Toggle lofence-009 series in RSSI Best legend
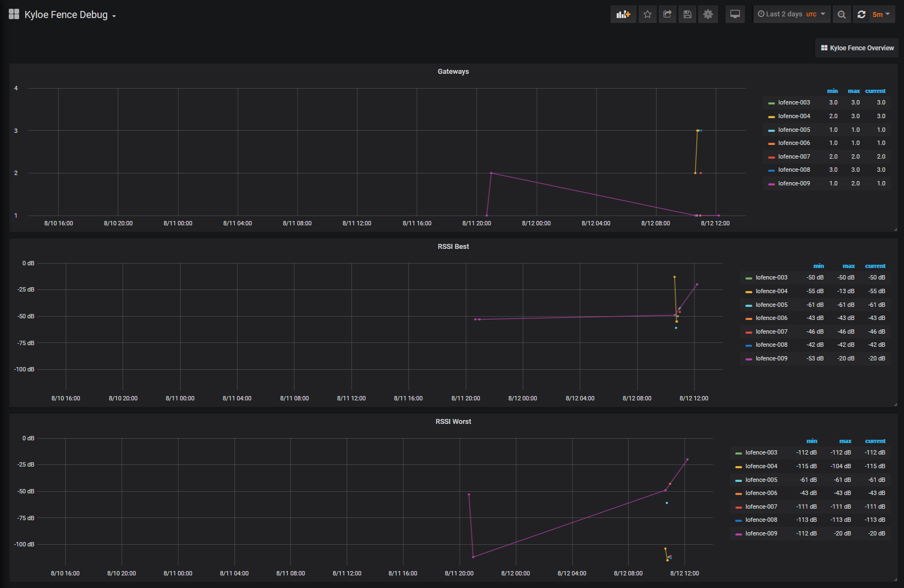 pyautogui.click(x=772, y=358)
